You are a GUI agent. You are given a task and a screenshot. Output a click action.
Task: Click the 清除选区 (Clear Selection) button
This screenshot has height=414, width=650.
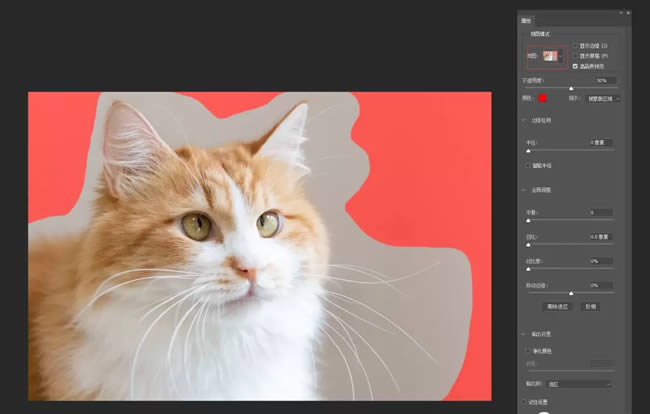coord(557,306)
